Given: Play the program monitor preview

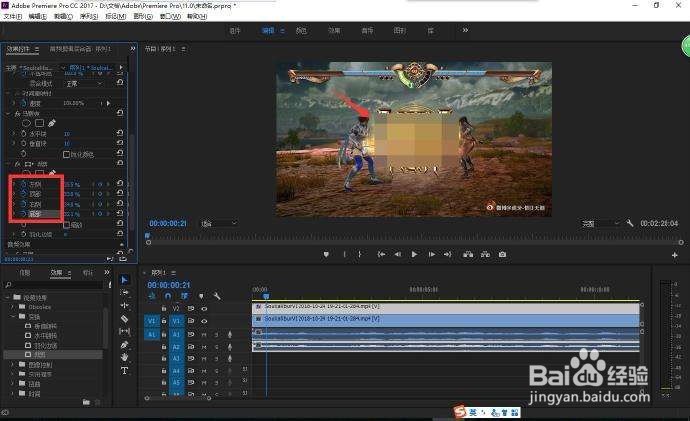Looking at the screenshot, I should (414, 254).
